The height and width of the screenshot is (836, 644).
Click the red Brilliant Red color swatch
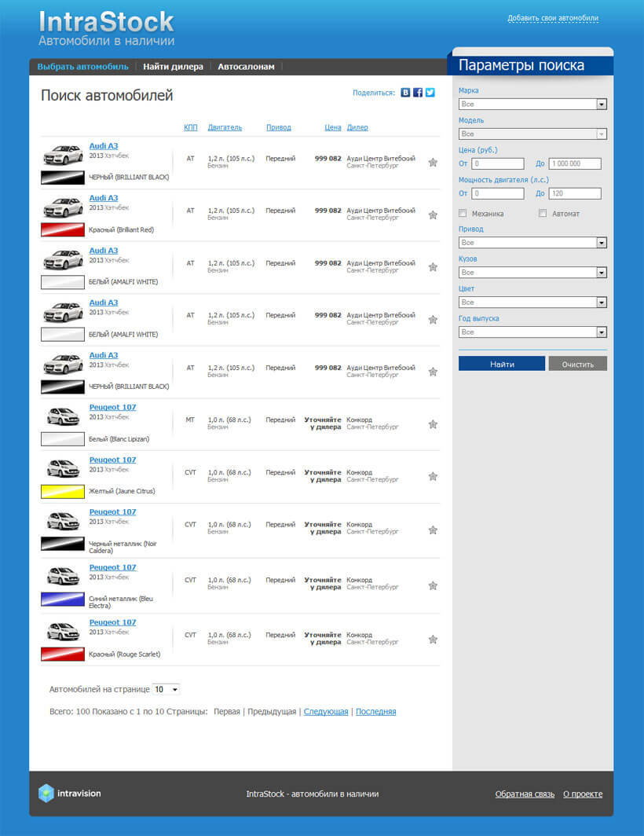[63, 229]
